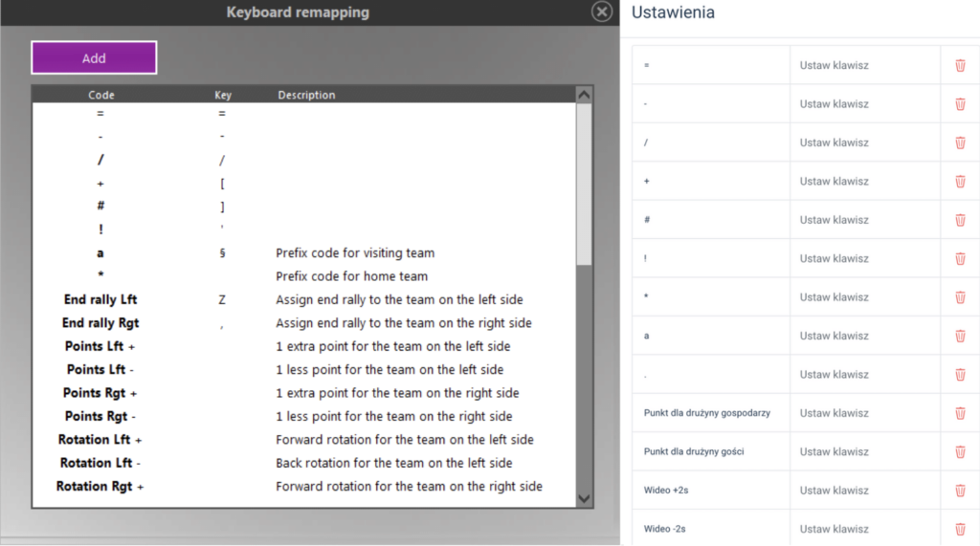
Task: Click the Code column header
Action: [x=101, y=95]
